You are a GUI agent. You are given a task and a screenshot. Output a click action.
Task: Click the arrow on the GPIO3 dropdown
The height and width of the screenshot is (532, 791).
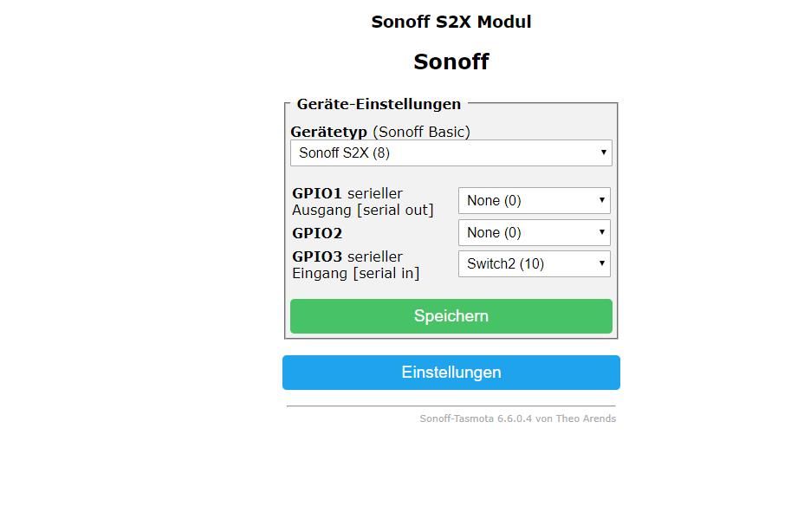(602, 263)
